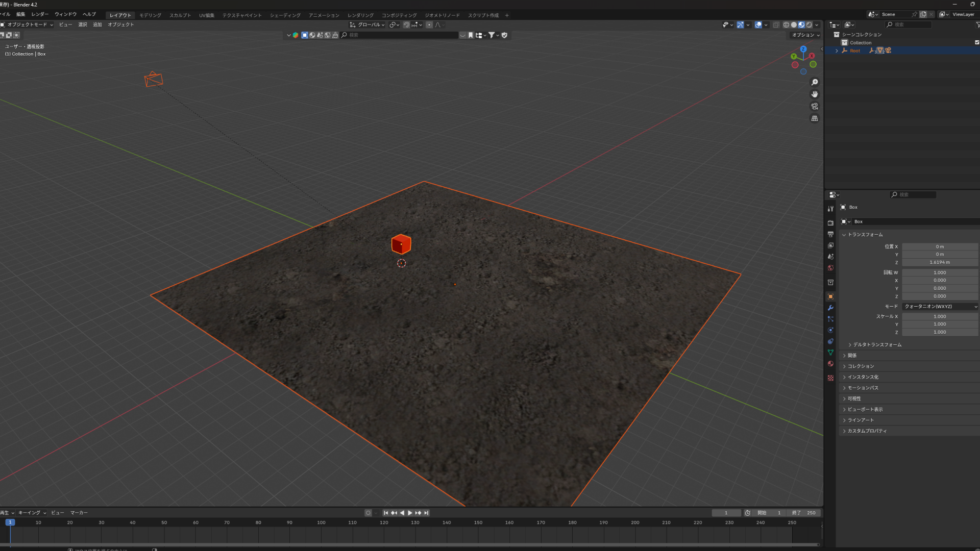This screenshot has width=980, height=551.
Task: Switch to wireframe viewport shading
Action: (786, 24)
